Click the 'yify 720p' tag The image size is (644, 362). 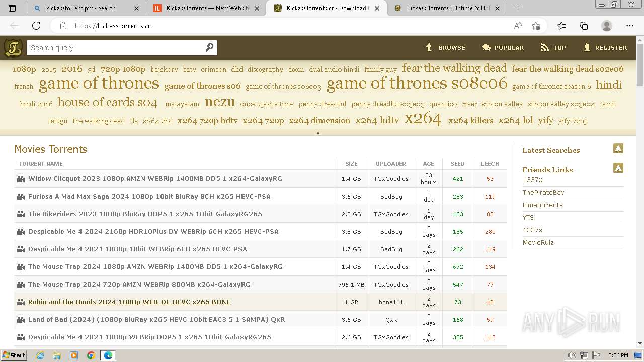(x=573, y=121)
